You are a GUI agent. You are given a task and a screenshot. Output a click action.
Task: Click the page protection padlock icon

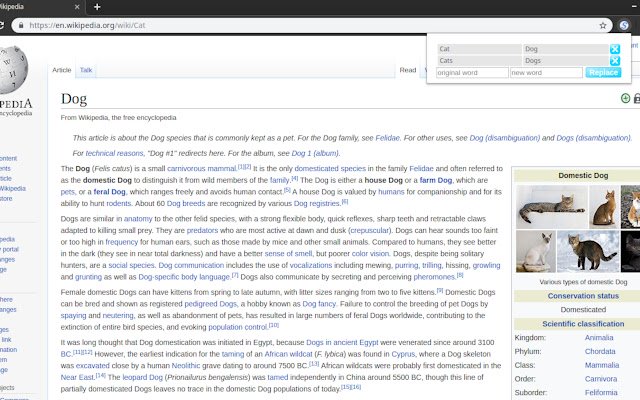637,98
